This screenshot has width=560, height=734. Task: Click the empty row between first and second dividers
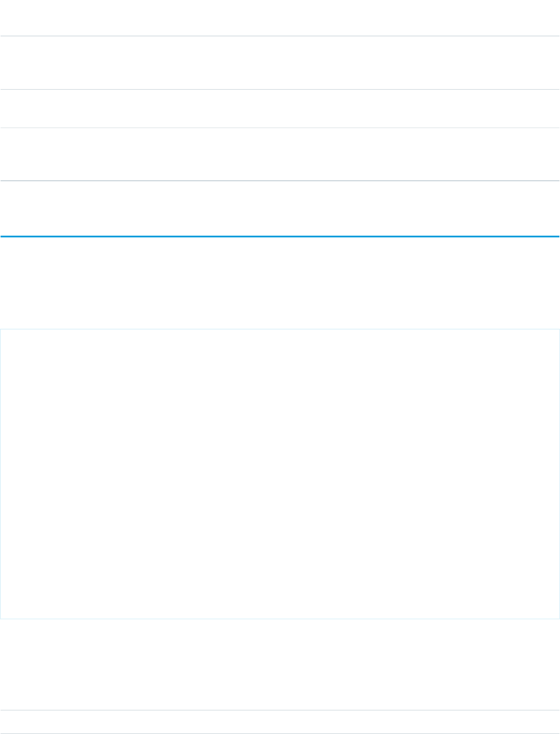[280, 63]
